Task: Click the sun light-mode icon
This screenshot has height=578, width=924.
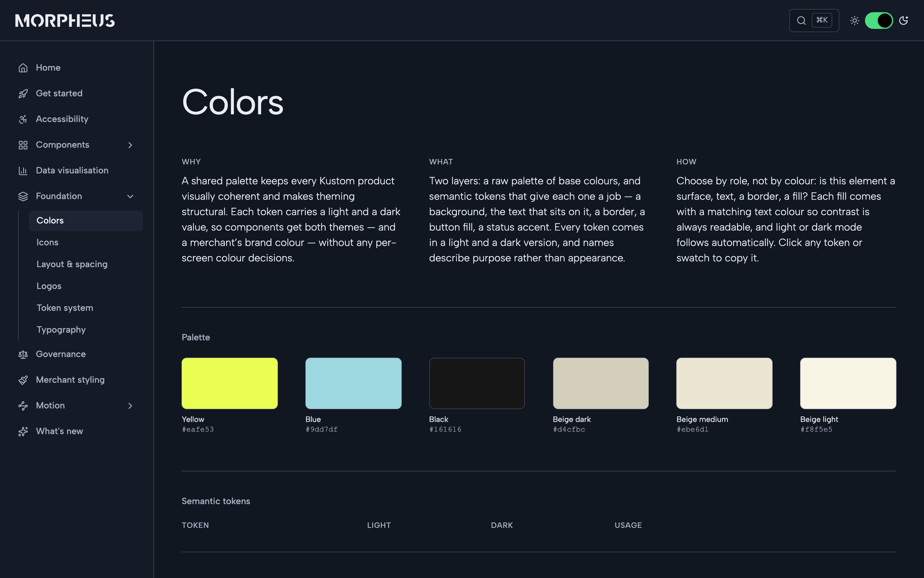Action: [854, 20]
